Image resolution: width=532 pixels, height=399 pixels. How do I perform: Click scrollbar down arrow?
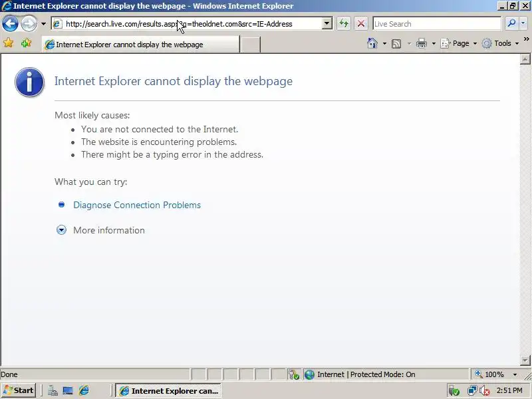click(525, 360)
